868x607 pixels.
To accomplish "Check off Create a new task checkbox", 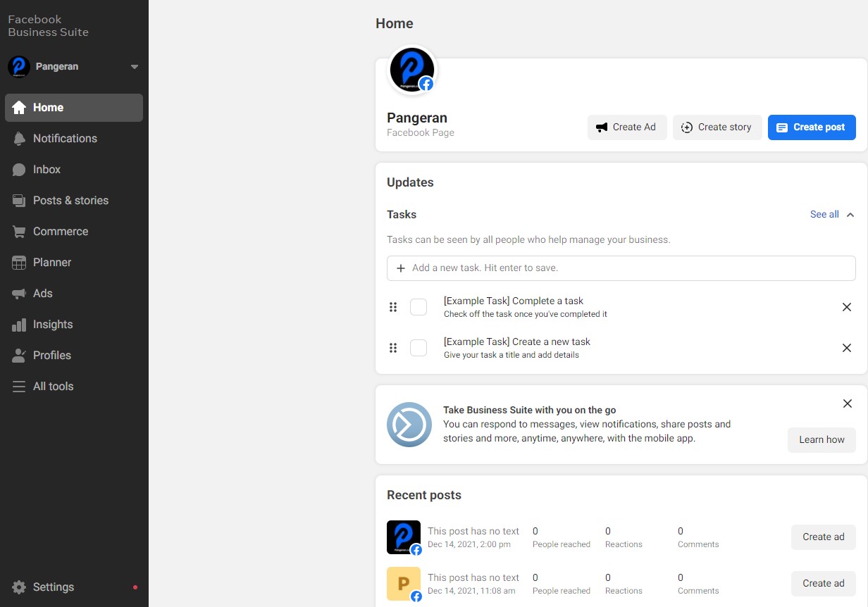I will coord(418,348).
